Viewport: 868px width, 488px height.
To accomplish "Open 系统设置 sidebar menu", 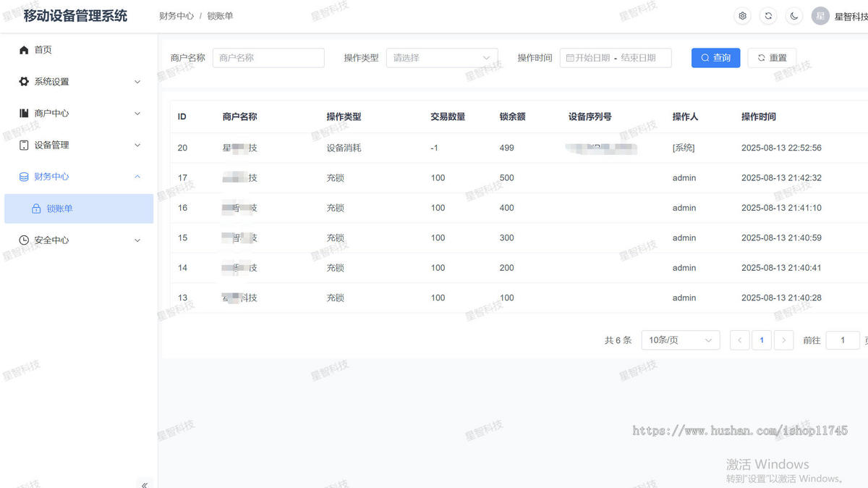I will click(79, 82).
